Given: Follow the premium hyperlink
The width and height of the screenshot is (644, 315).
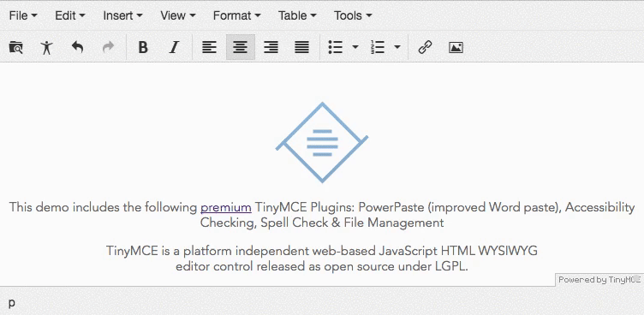Looking at the screenshot, I should point(226,207).
